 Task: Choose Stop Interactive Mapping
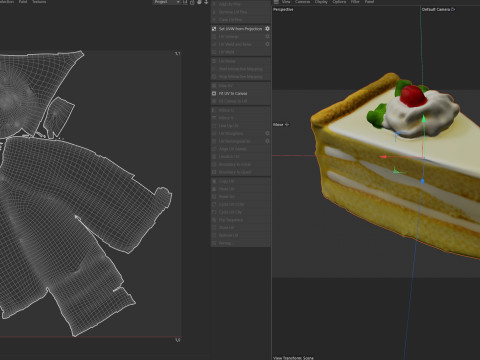click(x=241, y=76)
